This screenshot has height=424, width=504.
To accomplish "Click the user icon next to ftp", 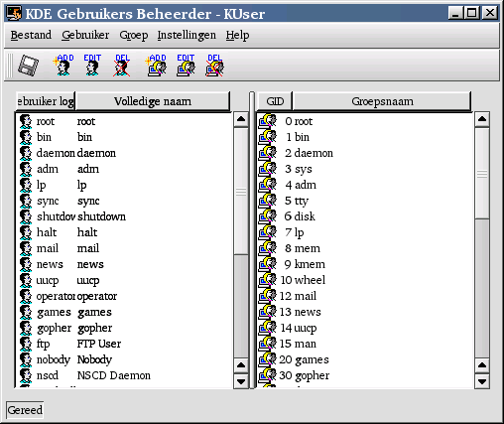I will pyautogui.click(x=26, y=344).
